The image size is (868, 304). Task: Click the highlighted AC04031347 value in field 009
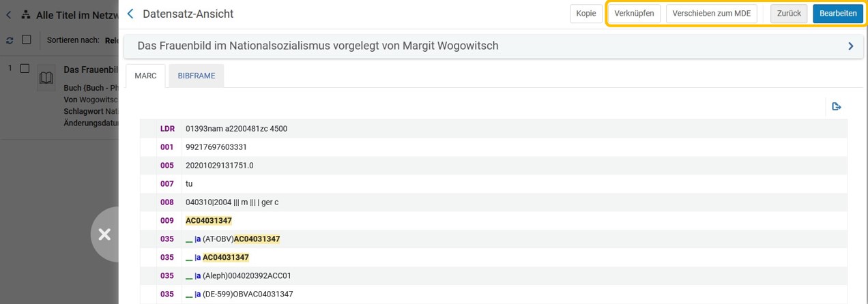pyautogui.click(x=209, y=221)
